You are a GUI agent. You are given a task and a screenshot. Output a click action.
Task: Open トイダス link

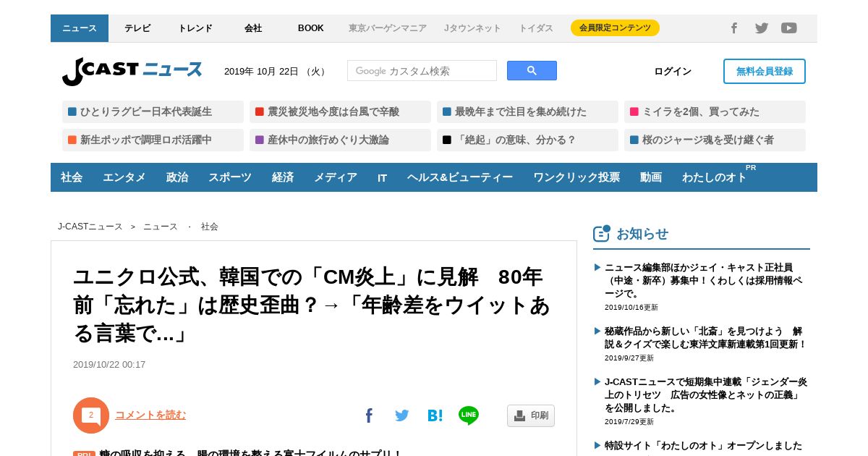[x=536, y=28]
